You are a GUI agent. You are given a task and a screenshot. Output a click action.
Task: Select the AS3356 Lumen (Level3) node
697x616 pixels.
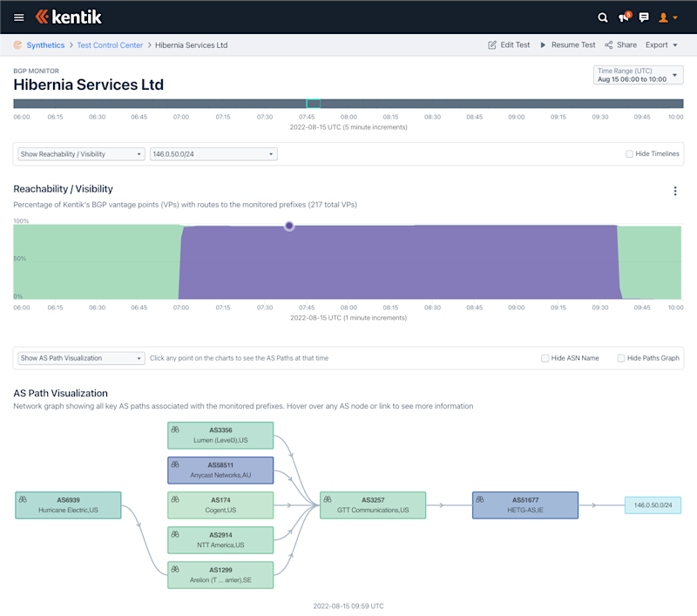(220, 436)
